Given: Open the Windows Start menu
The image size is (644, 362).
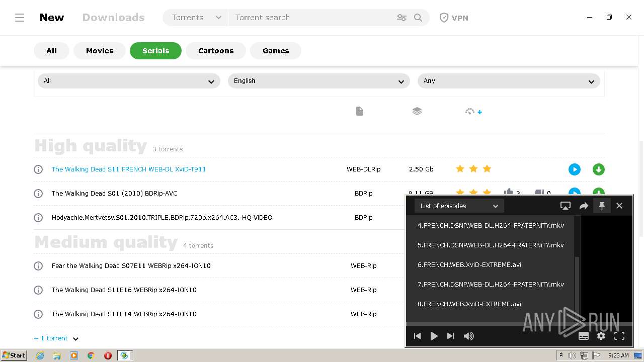Looking at the screenshot, I should [x=14, y=355].
